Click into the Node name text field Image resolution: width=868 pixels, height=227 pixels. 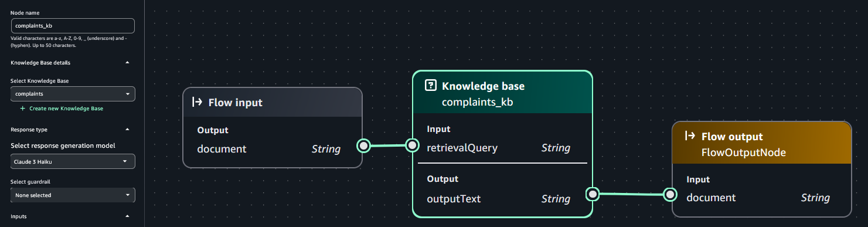point(73,26)
